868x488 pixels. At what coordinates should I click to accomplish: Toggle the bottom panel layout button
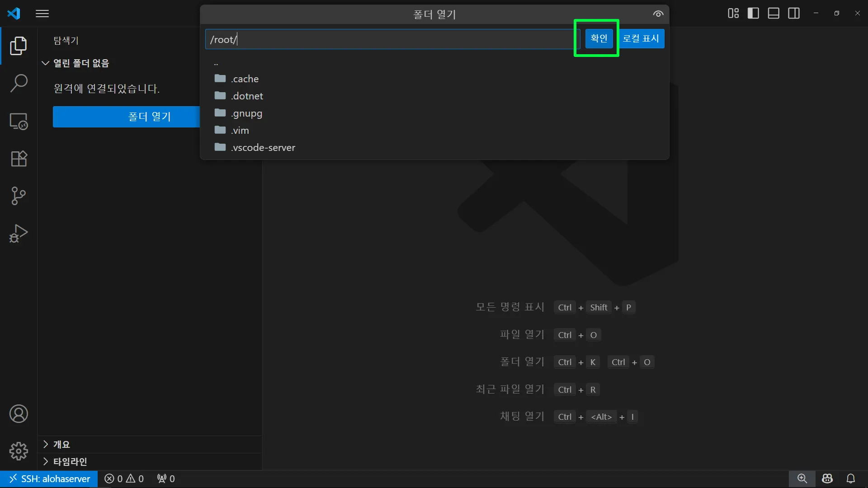click(774, 14)
